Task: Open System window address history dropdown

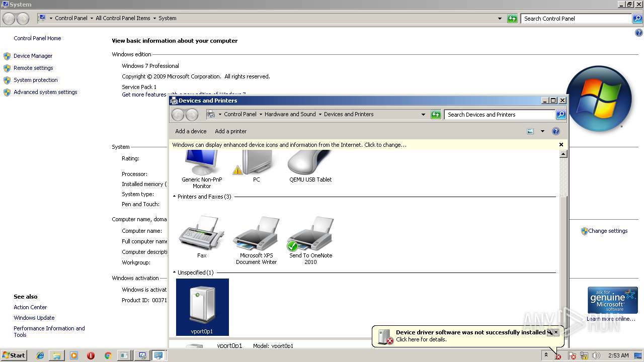Action: coord(500,19)
